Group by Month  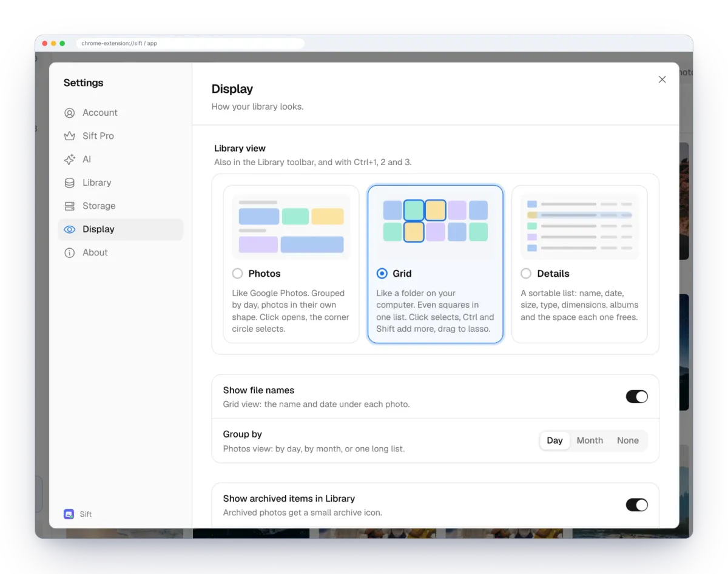(x=590, y=441)
